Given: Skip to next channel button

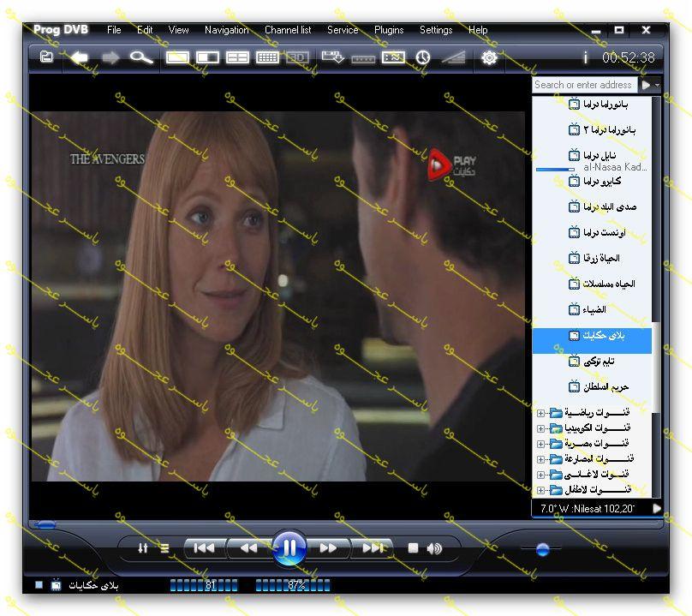Looking at the screenshot, I should (x=373, y=548).
